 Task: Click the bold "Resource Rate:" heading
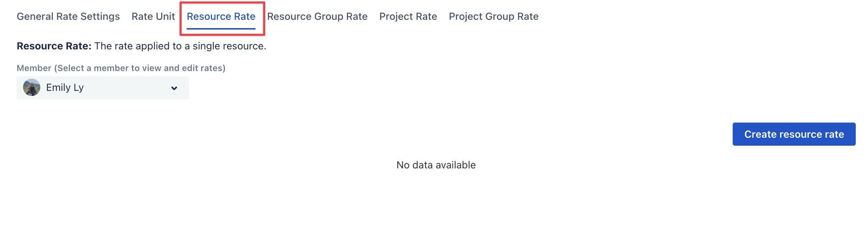(54, 46)
